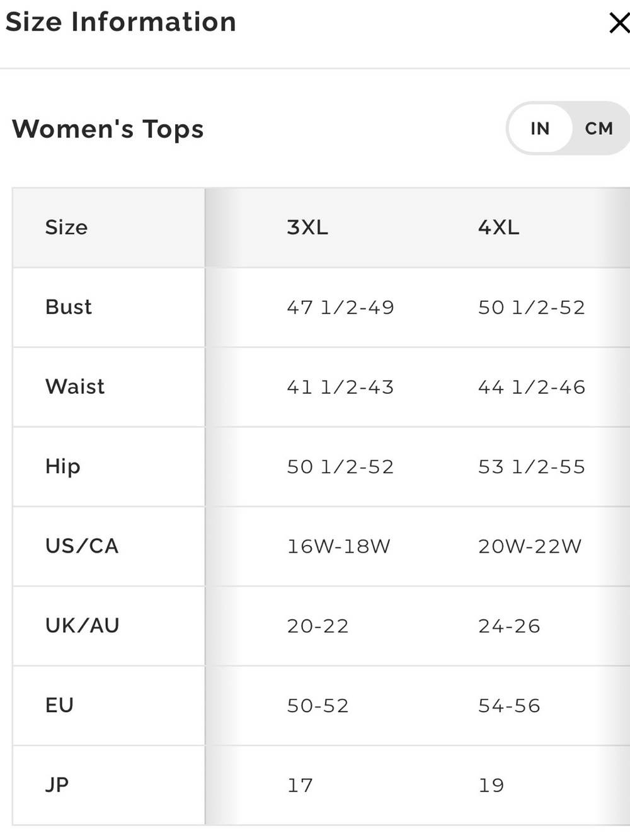This screenshot has width=630, height=840.
Task: Close the Size Information panel
Action: coord(619,23)
